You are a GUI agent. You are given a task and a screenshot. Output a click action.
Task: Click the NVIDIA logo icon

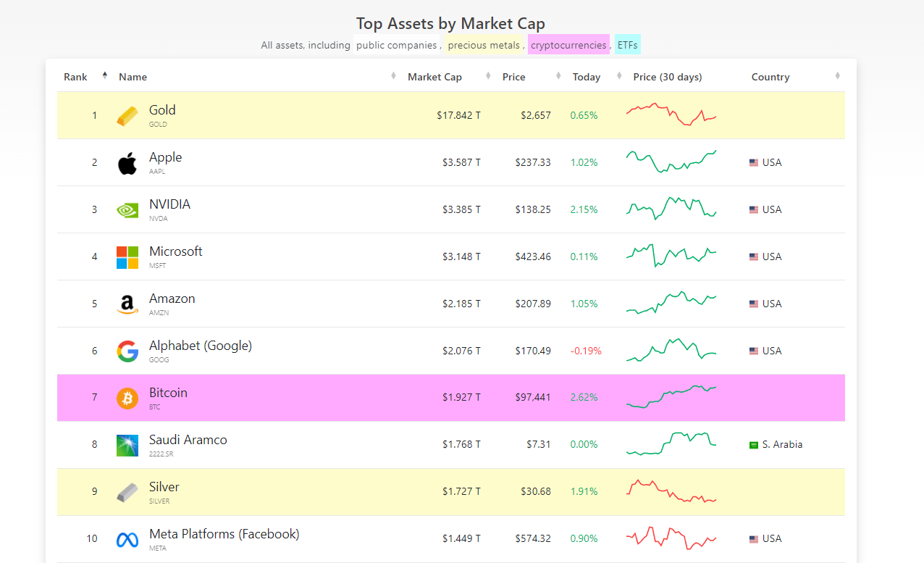pos(127,210)
